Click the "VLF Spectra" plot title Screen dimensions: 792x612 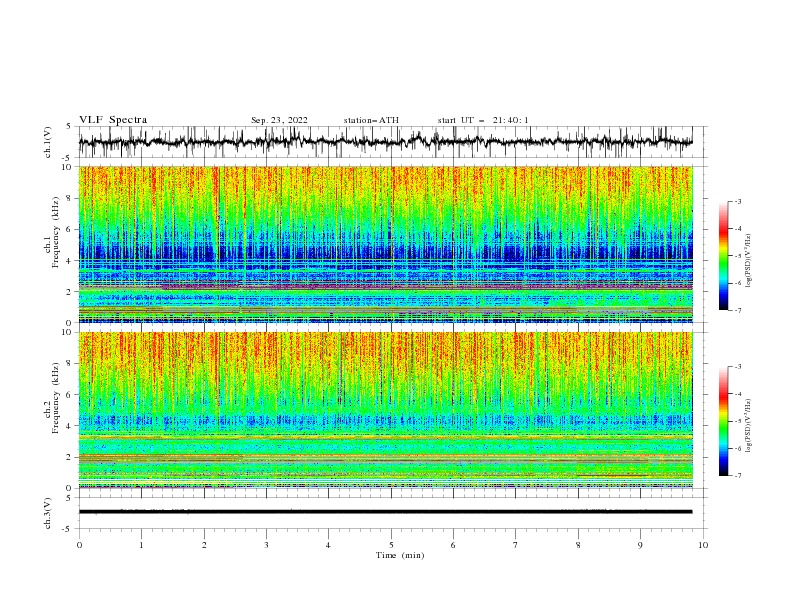tap(113, 120)
